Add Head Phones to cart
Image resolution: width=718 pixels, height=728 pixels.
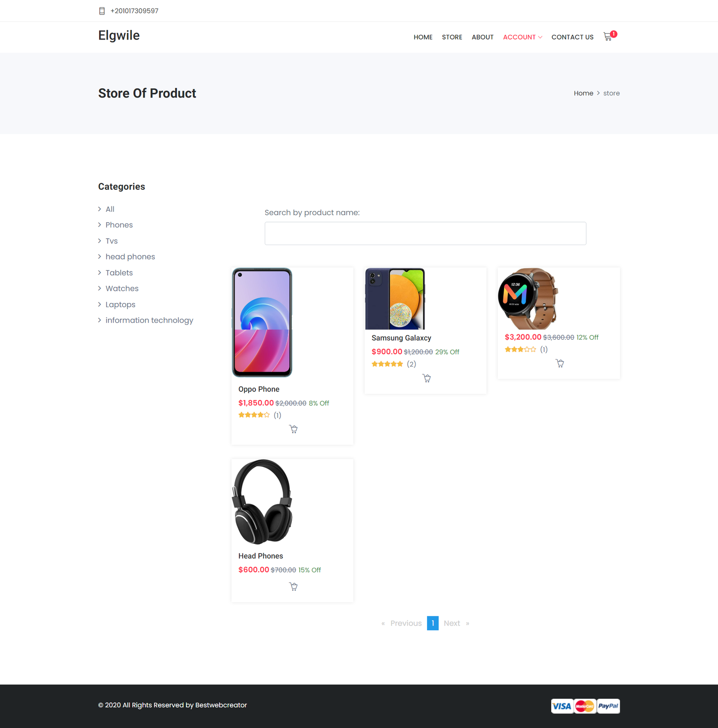point(293,587)
